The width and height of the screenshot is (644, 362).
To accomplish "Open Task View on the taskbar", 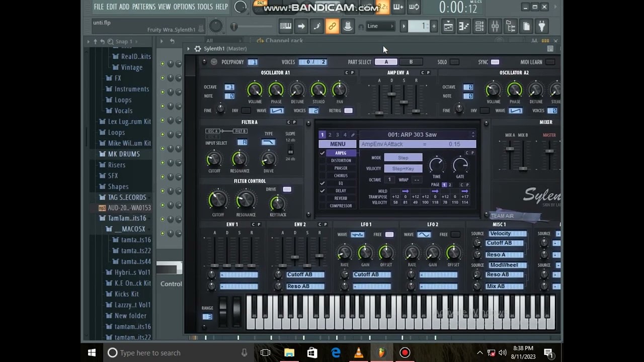I will (265, 352).
